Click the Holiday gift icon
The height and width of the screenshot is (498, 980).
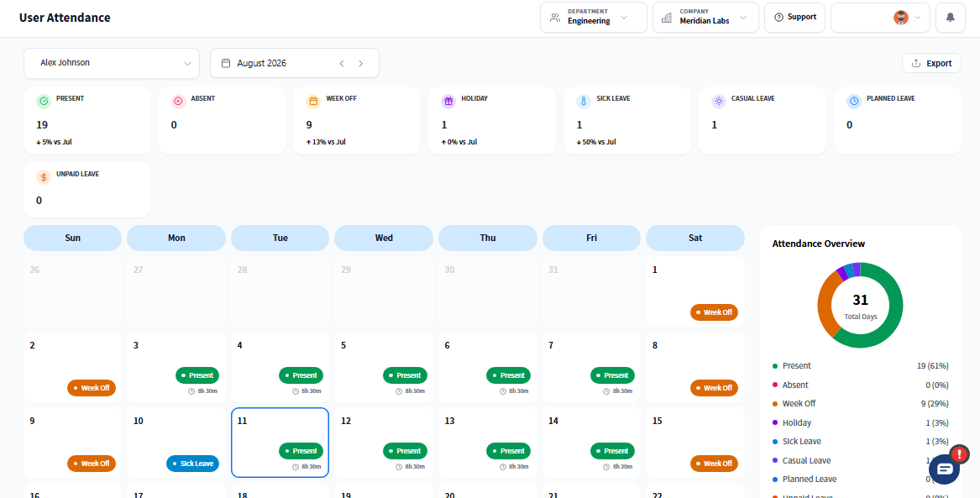click(448, 102)
